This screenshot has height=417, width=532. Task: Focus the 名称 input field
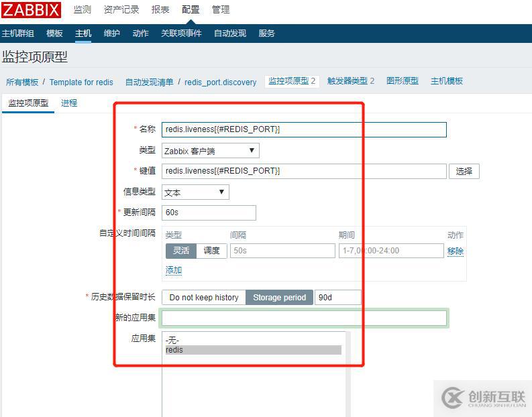(x=304, y=129)
